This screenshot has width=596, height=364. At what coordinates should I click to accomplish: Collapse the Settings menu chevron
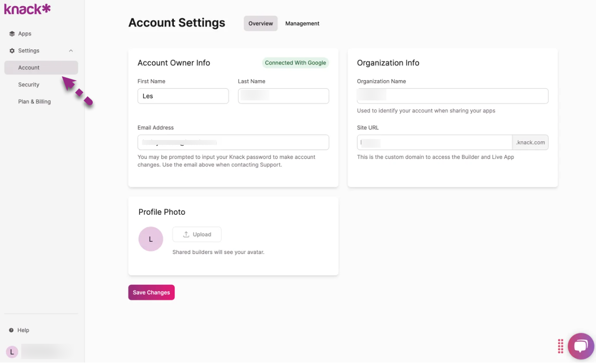[x=71, y=51]
